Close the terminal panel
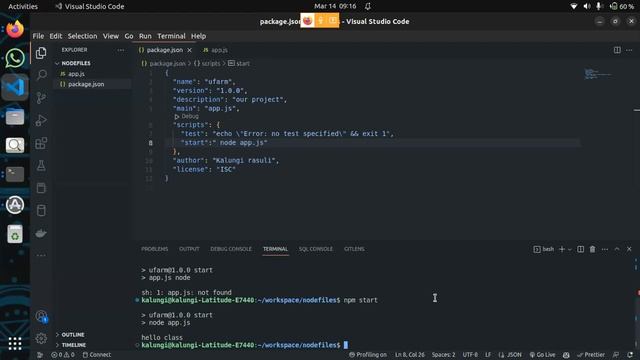 point(629,249)
